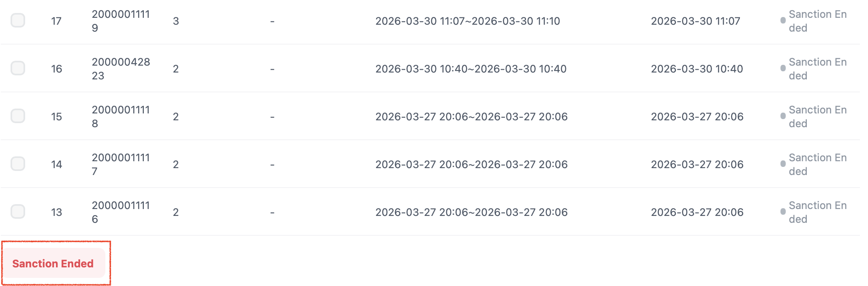
Task: Click the status dot in row 15
Action: coord(783,116)
